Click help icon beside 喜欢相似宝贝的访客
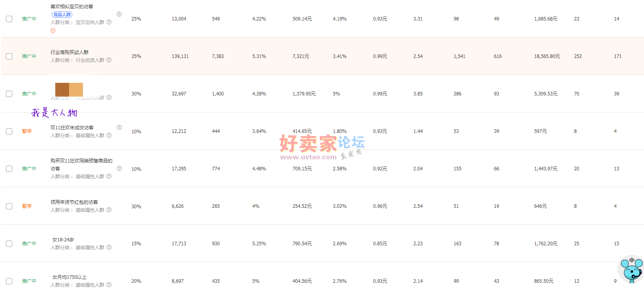Image resolution: width=644 pixels, height=293 pixels. [119, 14]
